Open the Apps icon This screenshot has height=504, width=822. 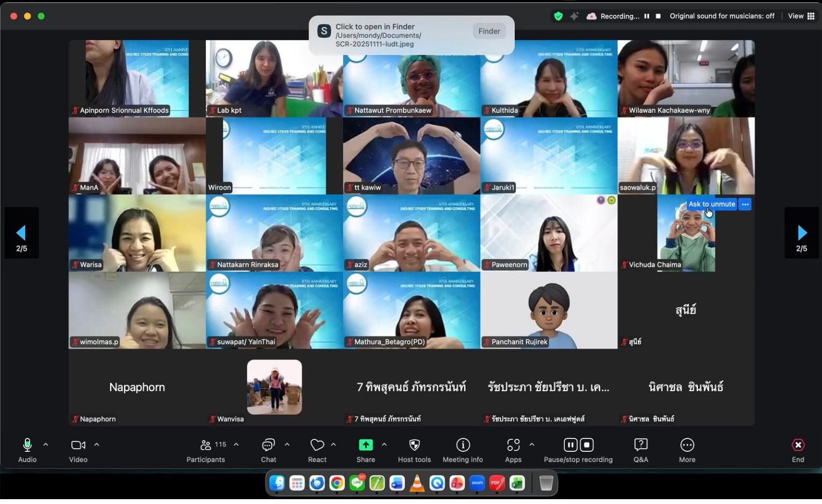click(x=513, y=445)
